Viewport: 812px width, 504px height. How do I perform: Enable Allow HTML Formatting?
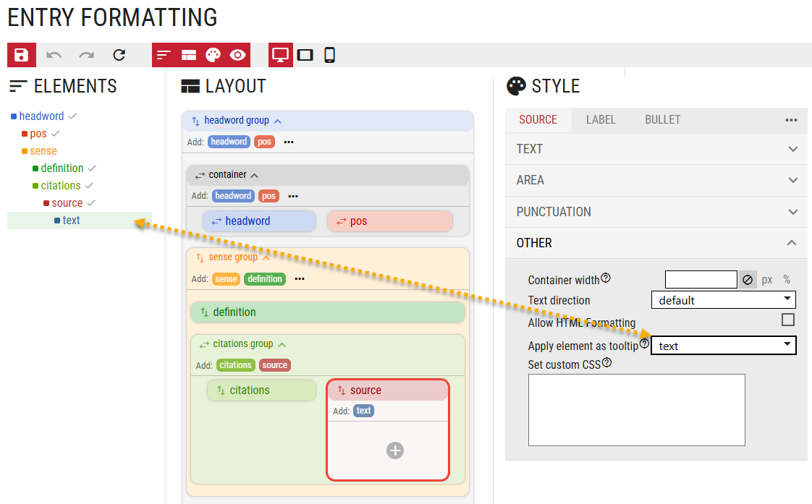pos(788,319)
